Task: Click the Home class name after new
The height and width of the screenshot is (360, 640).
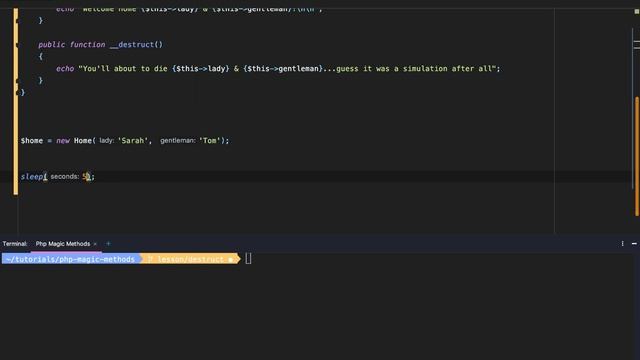Action: click(82, 141)
